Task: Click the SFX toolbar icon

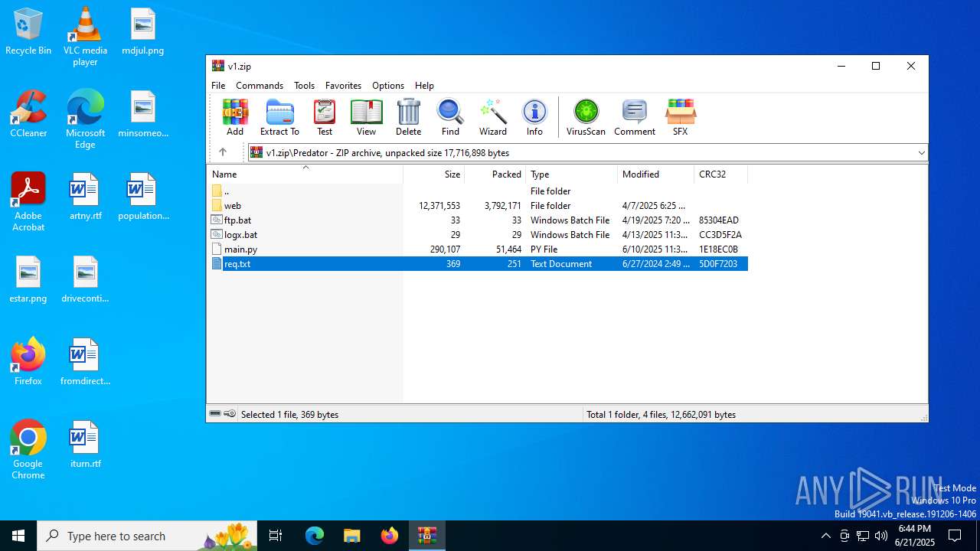Action: pyautogui.click(x=680, y=117)
